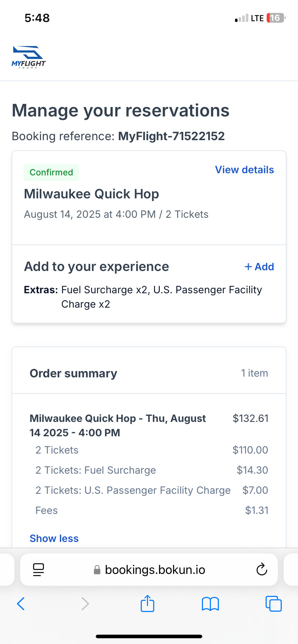Reload the bookings page
This screenshot has height=644, width=298.
[262, 570]
